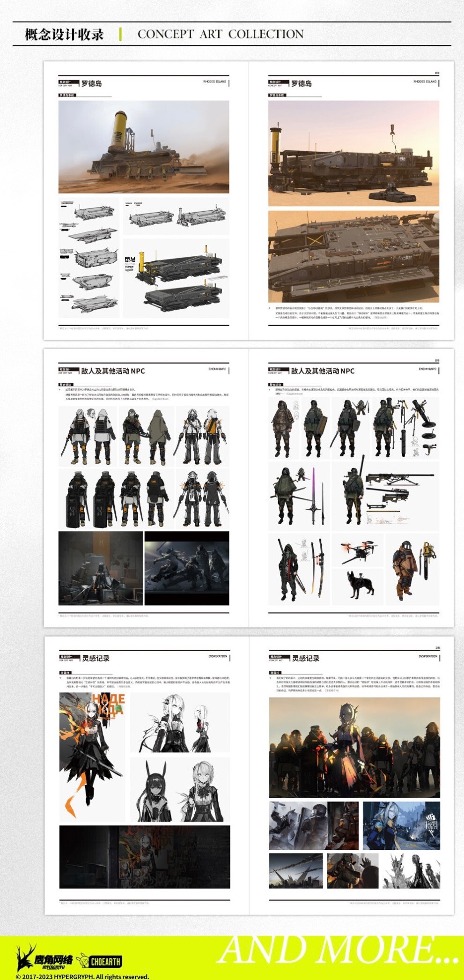
Task: Open the pair of grey landship line sketches
Action: 176,216
